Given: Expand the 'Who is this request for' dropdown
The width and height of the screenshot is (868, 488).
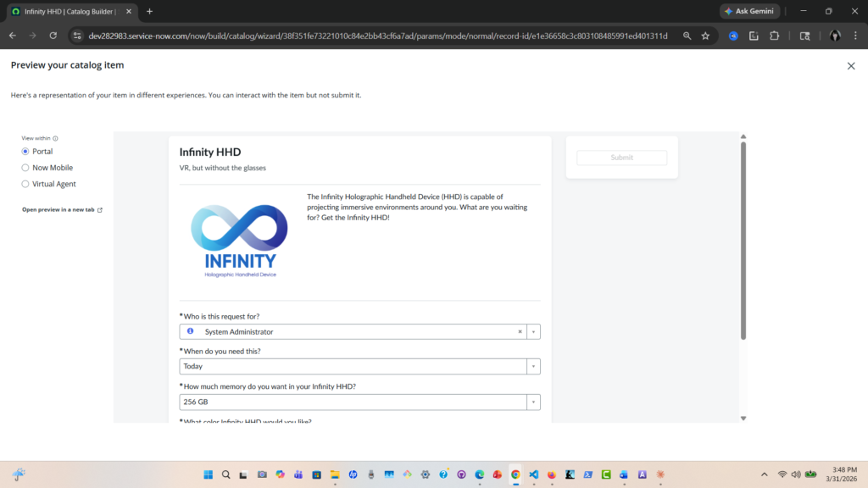Looking at the screenshot, I should [533, 332].
